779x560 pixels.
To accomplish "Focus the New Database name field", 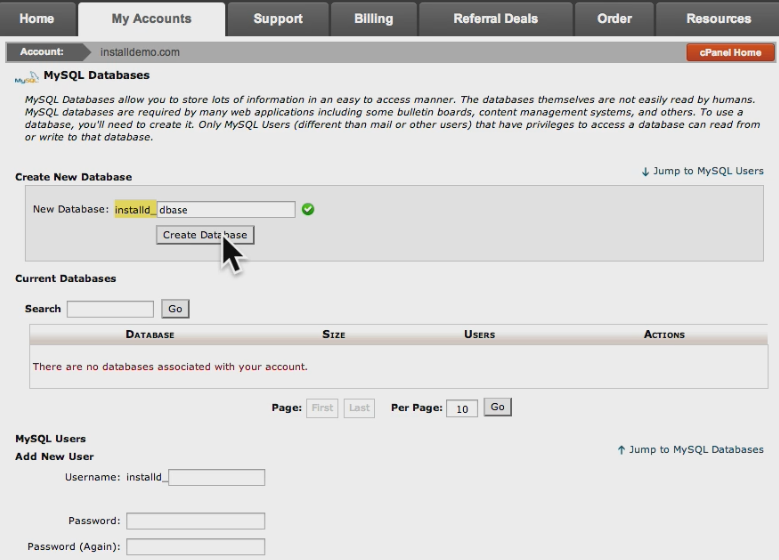I will click(226, 209).
